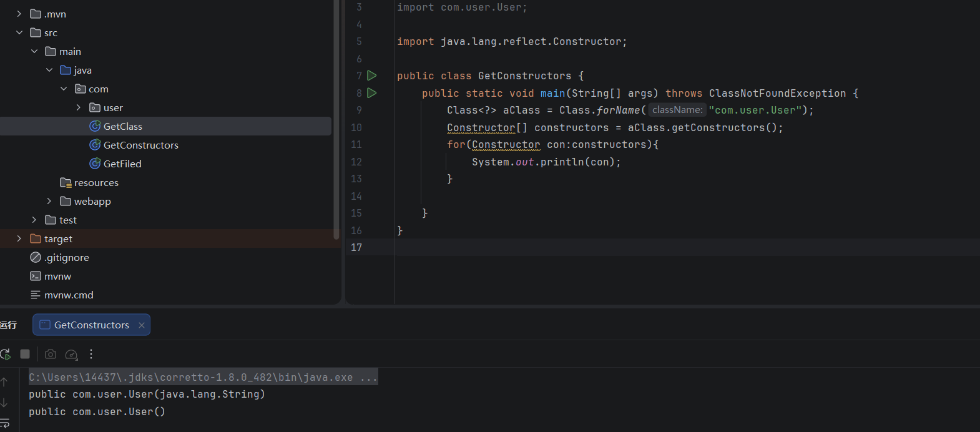
Task: Click the java.exe command line in console
Action: pyautogui.click(x=203, y=377)
